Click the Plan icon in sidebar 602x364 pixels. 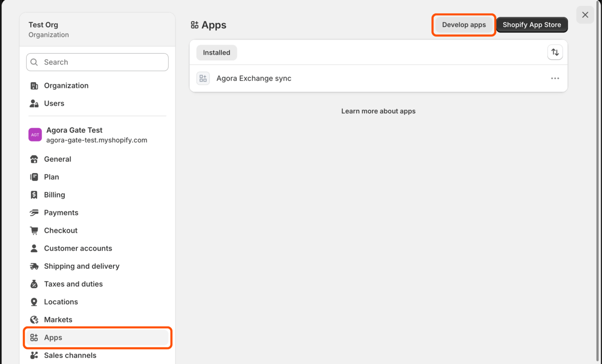click(34, 177)
